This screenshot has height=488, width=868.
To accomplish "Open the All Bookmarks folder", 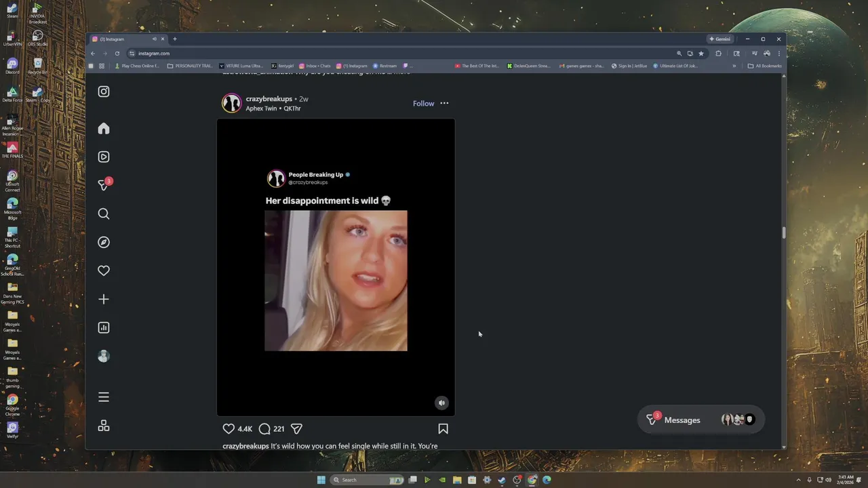I will click(x=764, y=66).
